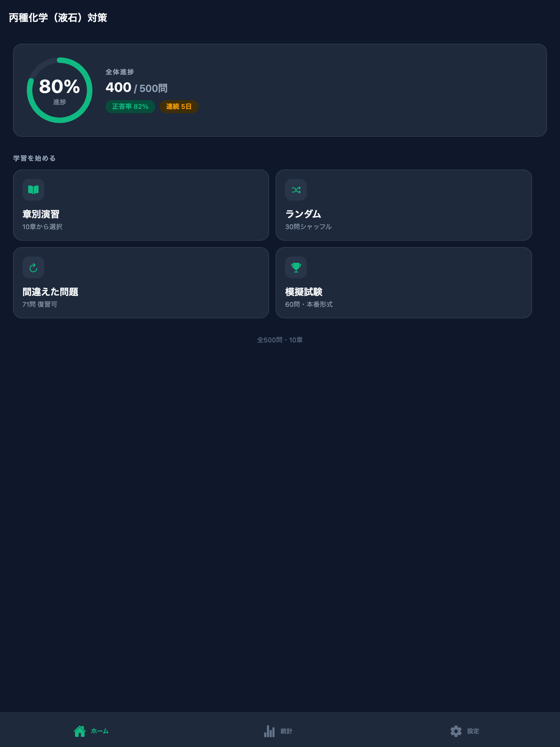
Task: Open the 間違えた問題 card title
Action: [x=50, y=292]
